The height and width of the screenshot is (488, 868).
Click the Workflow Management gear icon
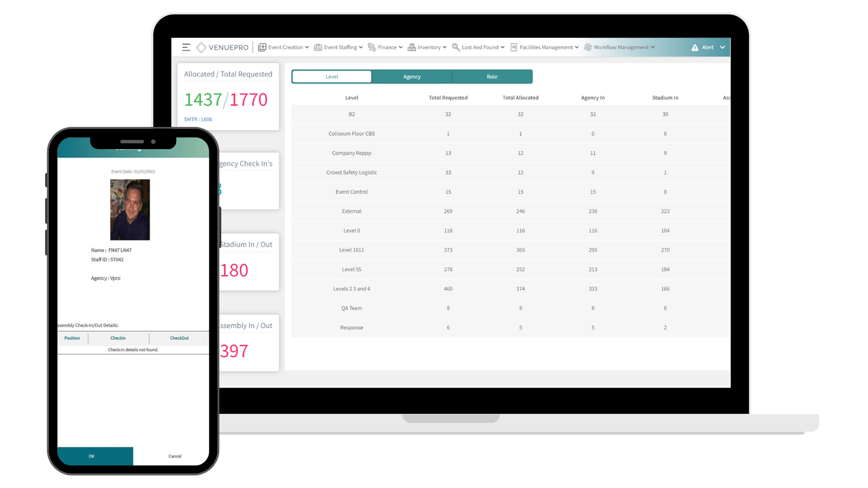pyautogui.click(x=588, y=47)
